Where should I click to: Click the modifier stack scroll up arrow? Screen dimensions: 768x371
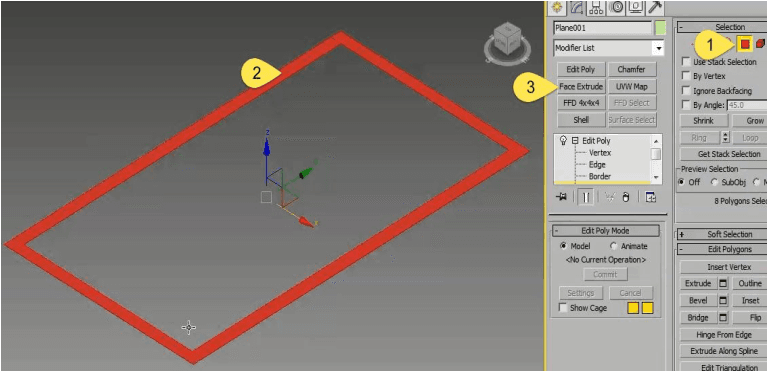(x=656, y=141)
